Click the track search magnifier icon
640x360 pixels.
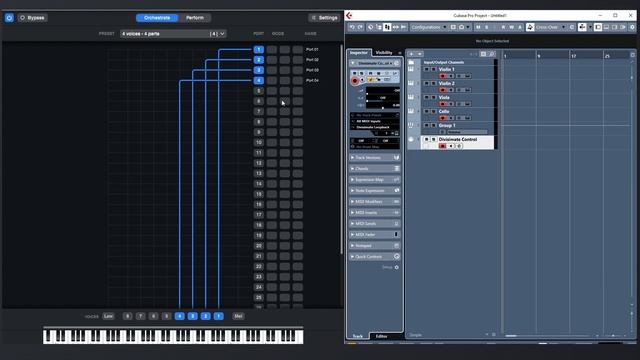coord(492,54)
